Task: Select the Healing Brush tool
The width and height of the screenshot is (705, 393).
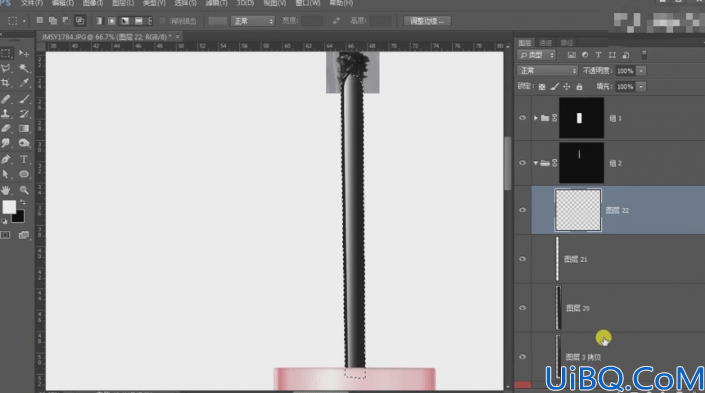Action: 6,99
